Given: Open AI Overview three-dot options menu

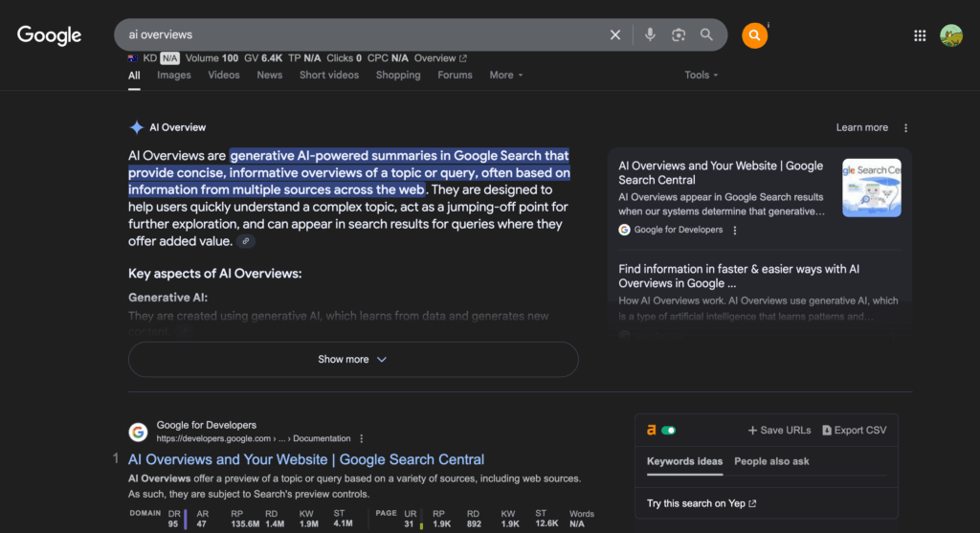Looking at the screenshot, I should [x=905, y=127].
